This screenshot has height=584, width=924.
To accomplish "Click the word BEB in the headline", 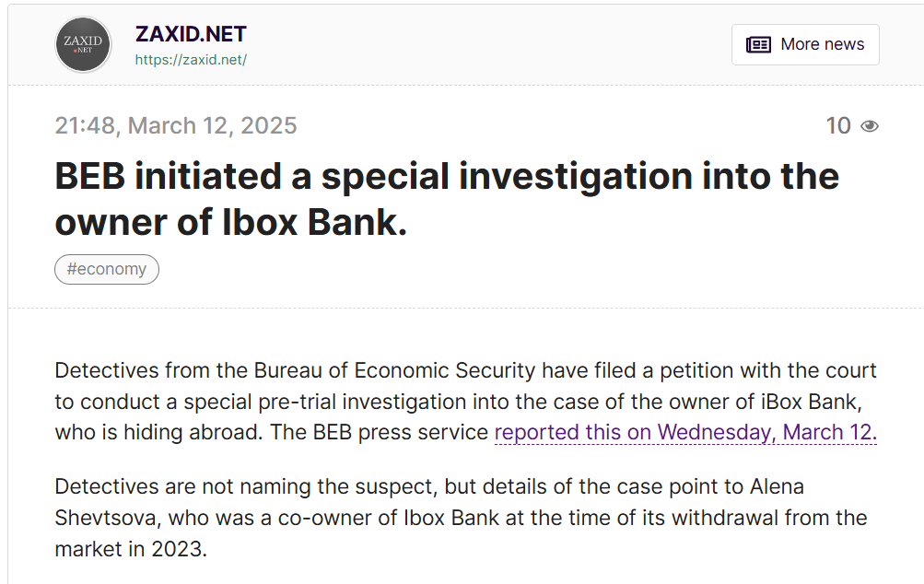I will pyautogui.click(x=90, y=176).
